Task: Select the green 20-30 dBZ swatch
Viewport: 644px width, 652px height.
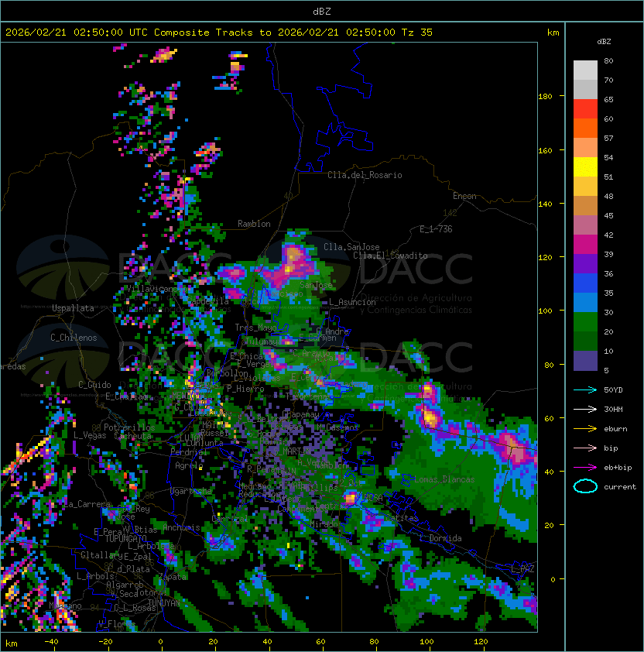Action: 585,322
